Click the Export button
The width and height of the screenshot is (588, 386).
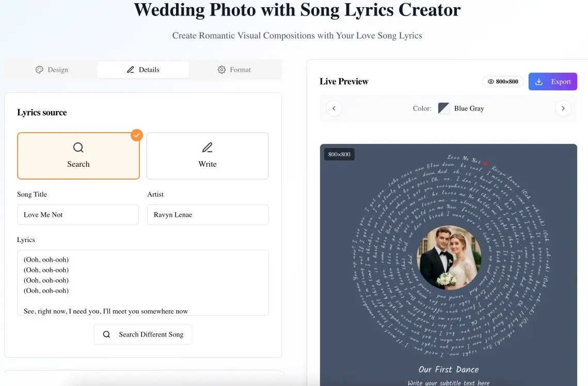(x=553, y=81)
